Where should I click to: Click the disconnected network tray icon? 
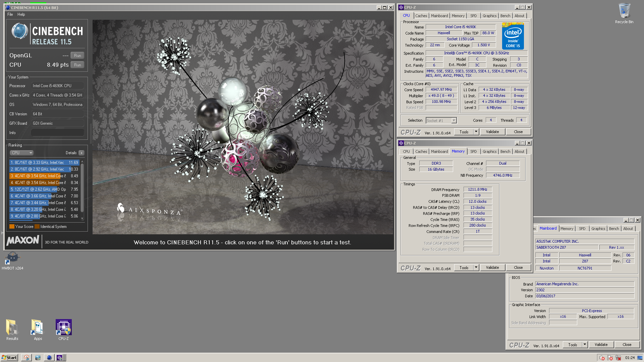click(x=618, y=358)
